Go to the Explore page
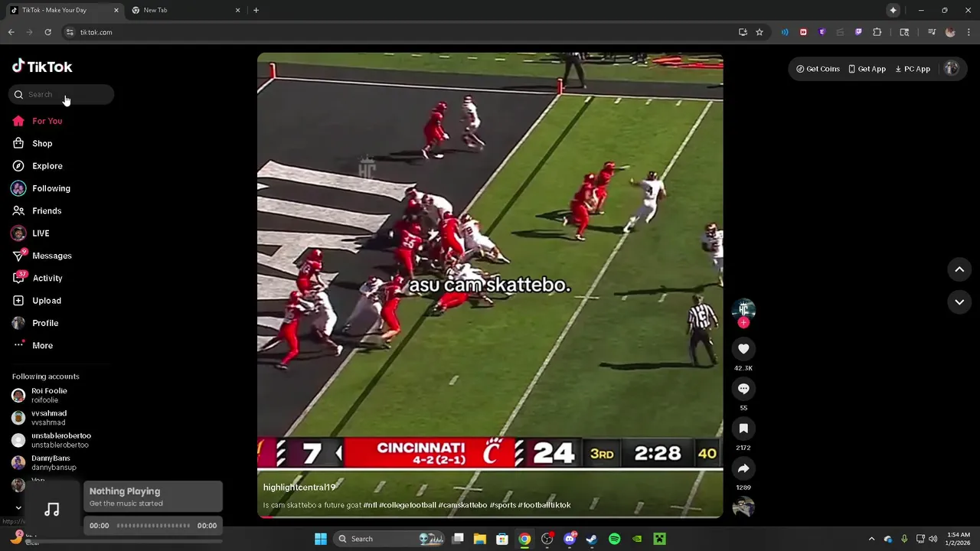 point(37,166)
